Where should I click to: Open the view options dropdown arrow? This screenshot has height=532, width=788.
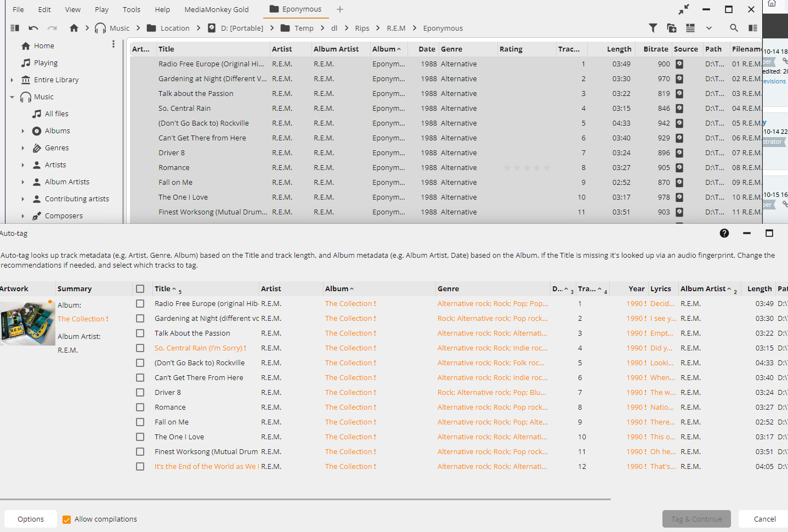tap(708, 28)
